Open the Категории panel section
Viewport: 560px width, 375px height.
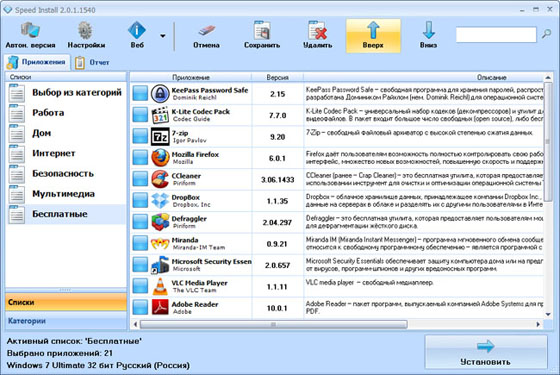tap(66, 321)
